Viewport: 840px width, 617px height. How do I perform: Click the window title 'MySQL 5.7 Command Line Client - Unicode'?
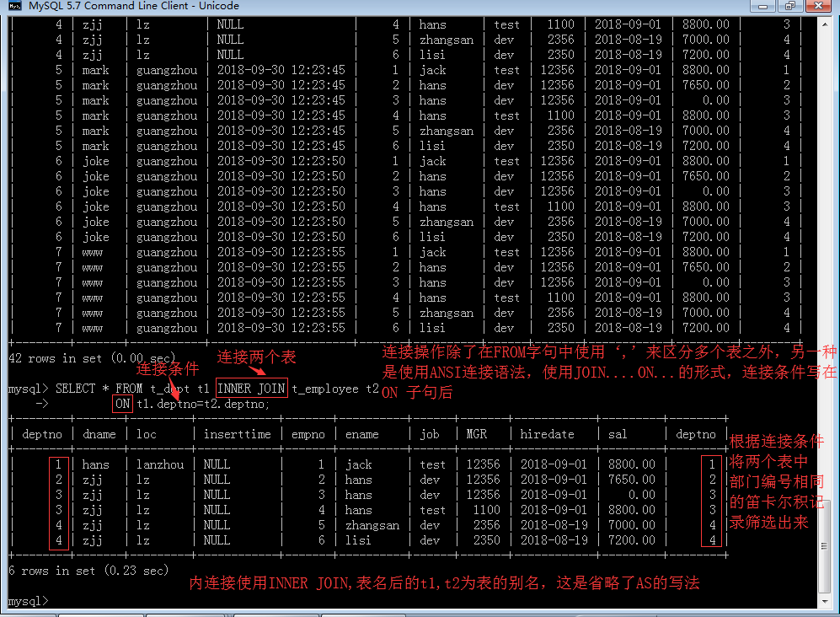134,6
